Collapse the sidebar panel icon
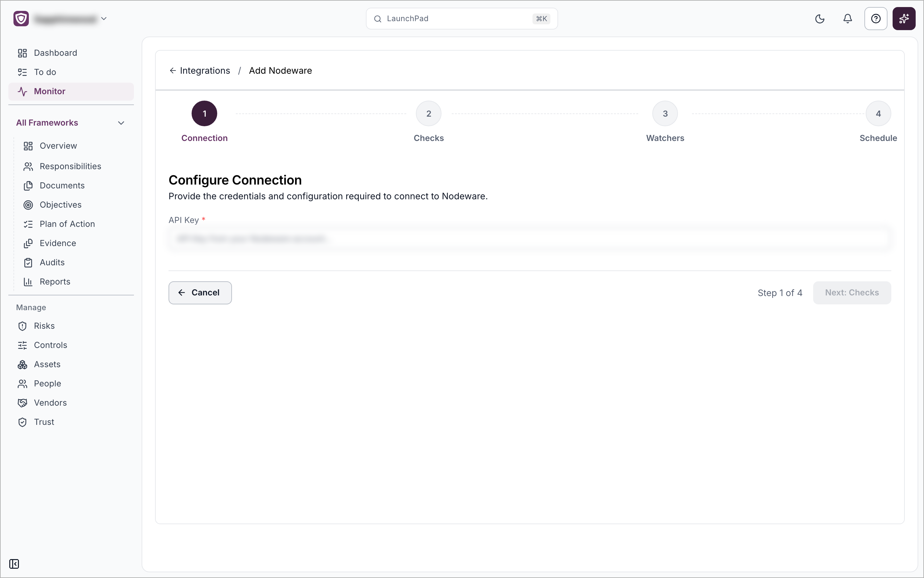The image size is (924, 578). point(14,564)
